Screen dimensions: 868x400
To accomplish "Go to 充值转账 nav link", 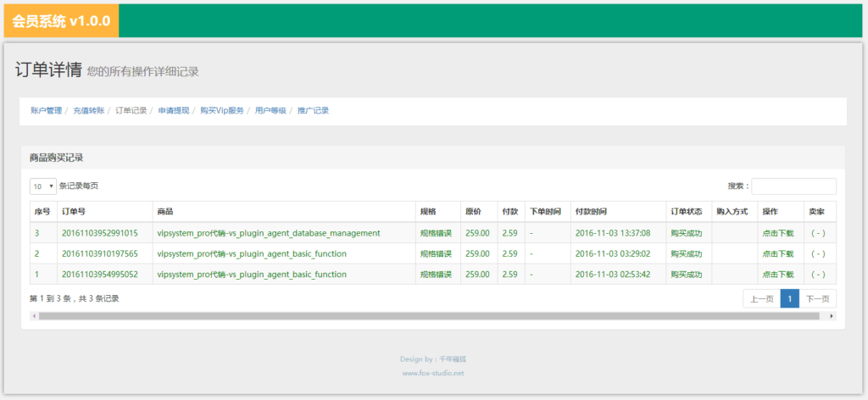I will coord(88,111).
